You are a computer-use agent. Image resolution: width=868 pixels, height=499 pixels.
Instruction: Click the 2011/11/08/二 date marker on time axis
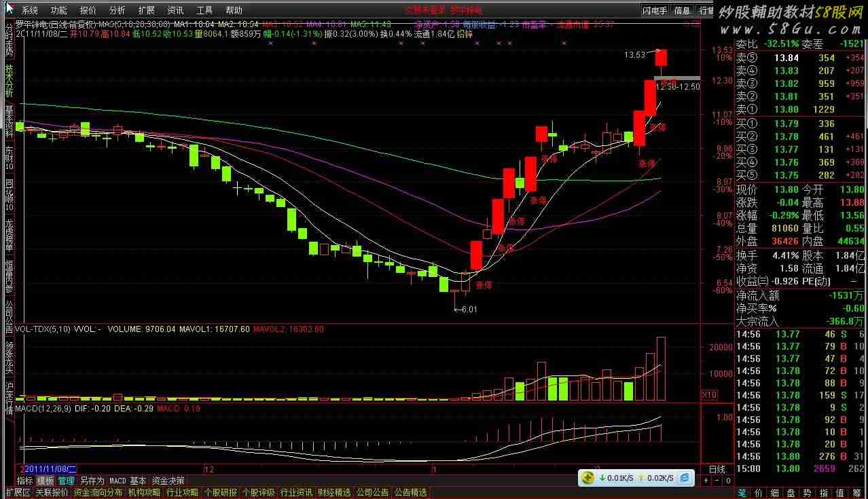coord(51,469)
